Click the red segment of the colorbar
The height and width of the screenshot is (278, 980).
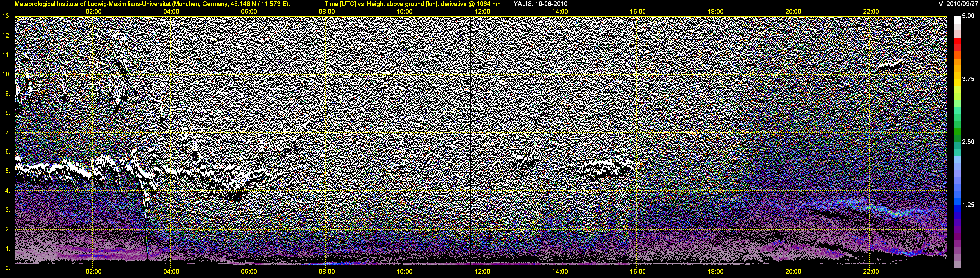(x=957, y=41)
